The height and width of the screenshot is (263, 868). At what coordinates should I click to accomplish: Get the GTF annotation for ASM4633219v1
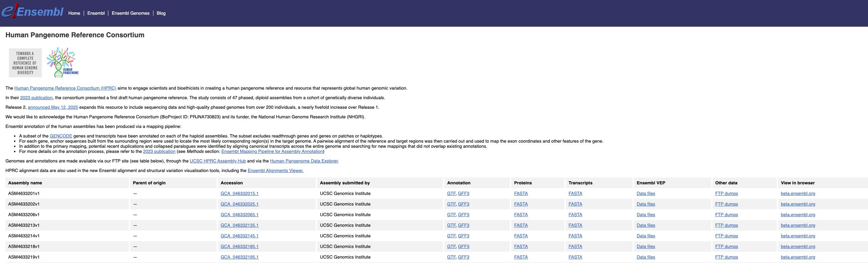coord(451,257)
